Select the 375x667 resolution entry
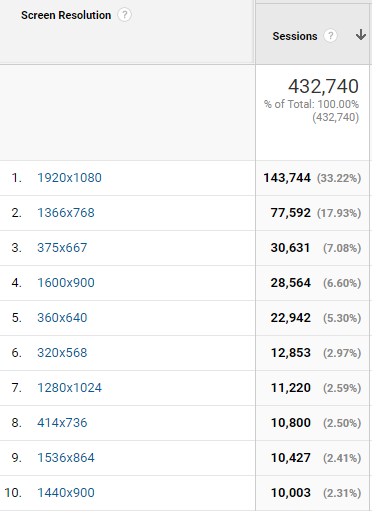Image resolution: width=372 pixels, height=514 pixels. pos(62,248)
